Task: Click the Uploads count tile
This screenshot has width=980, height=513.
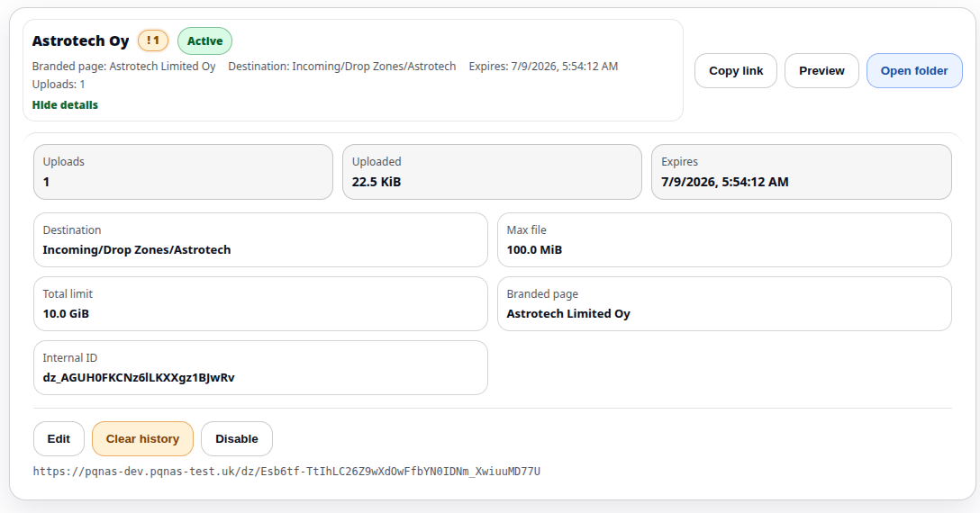Action: click(x=183, y=172)
